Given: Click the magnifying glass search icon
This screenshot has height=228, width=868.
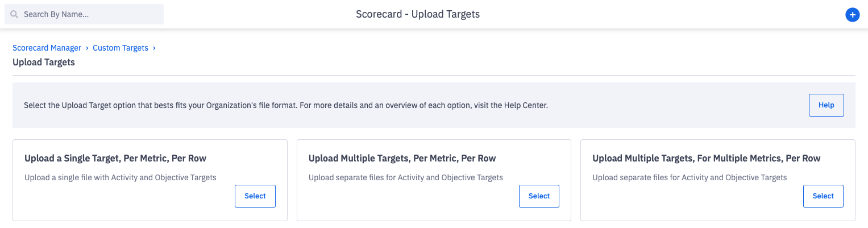Looking at the screenshot, I should click(15, 14).
